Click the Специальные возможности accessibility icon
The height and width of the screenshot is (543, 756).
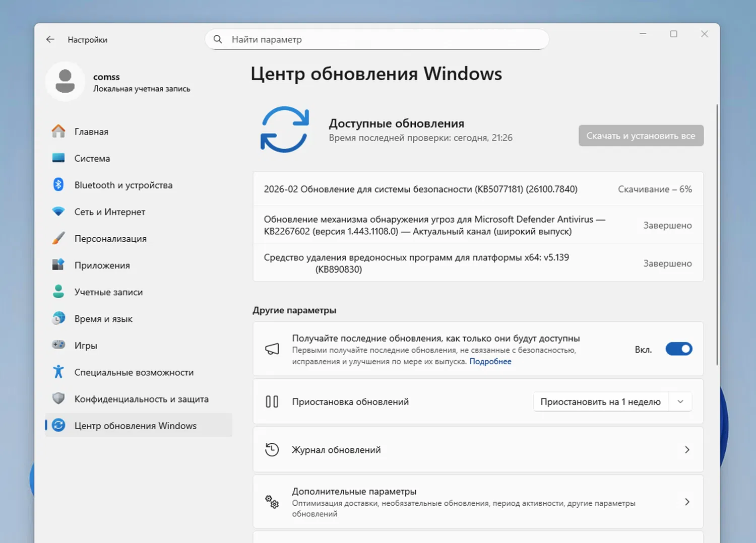(x=58, y=372)
